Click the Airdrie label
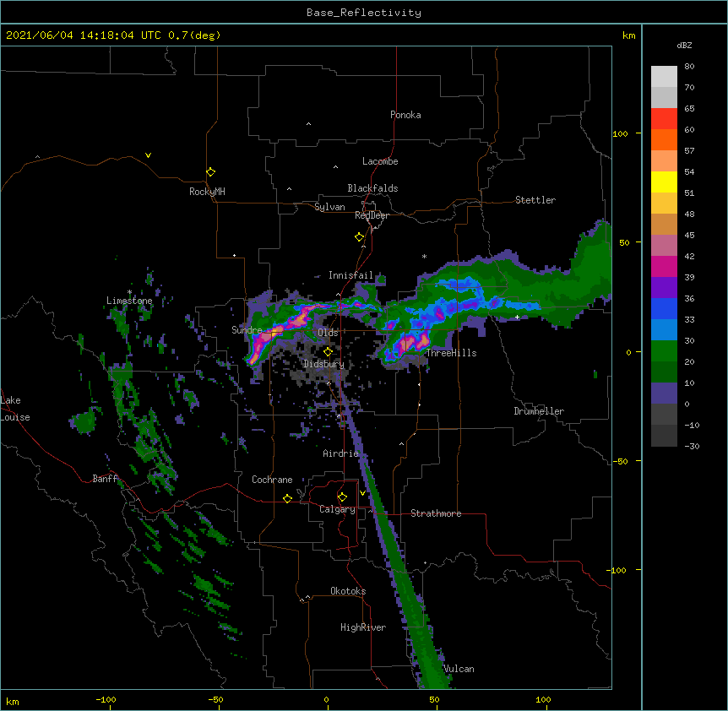Screen dimensions: 728x711 (x=341, y=453)
